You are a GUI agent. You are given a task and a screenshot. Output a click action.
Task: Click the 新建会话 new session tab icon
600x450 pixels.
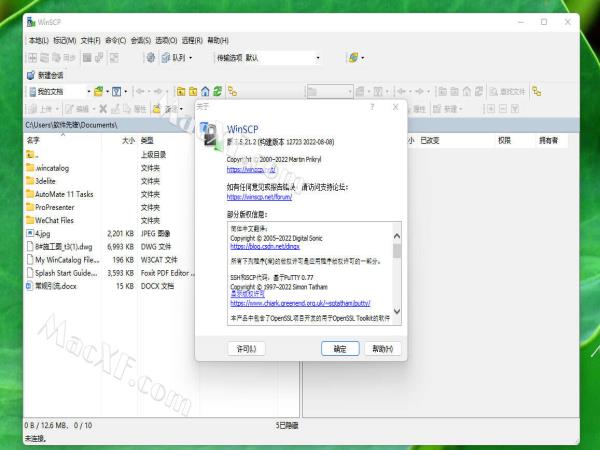pos(31,75)
